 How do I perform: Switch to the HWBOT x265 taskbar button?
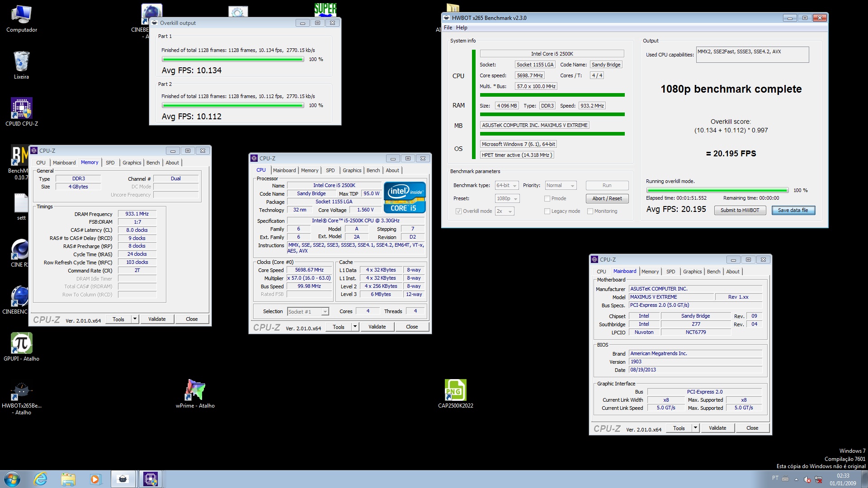coord(123,479)
